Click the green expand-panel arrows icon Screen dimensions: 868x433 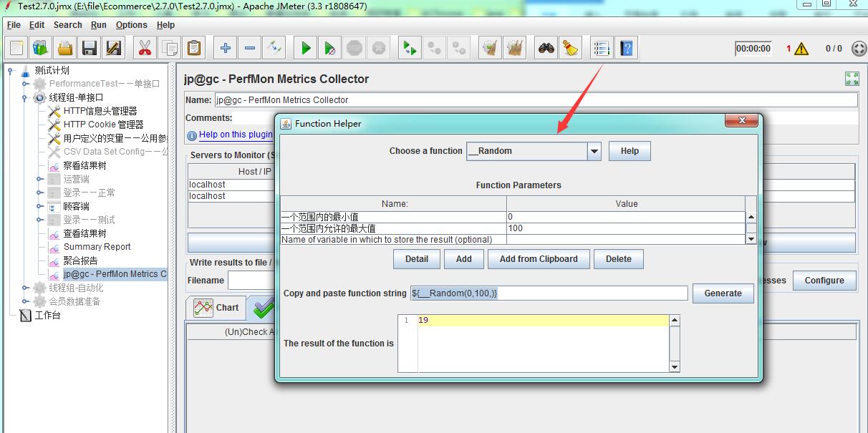click(x=852, y=79)
